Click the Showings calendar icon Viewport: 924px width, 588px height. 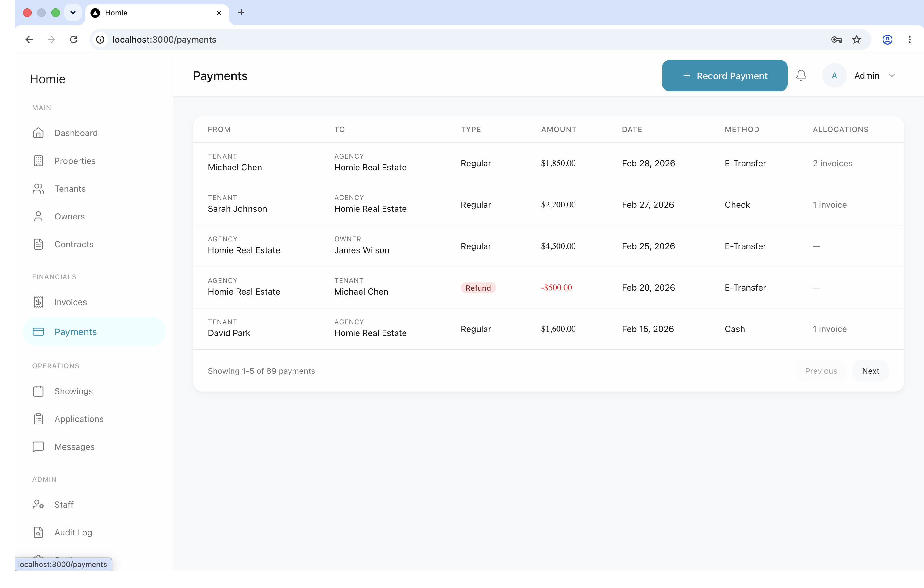(x=38, y=391)
